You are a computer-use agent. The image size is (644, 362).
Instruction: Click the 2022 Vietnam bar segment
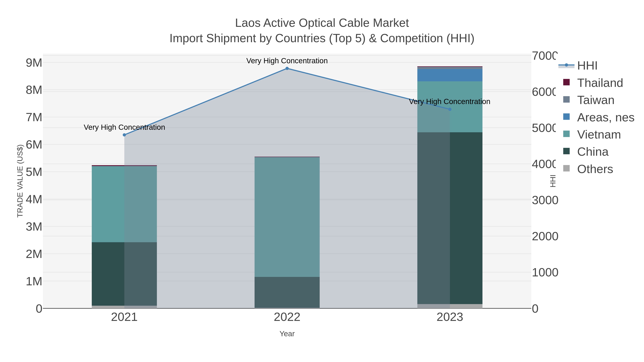tap(287, 217)
